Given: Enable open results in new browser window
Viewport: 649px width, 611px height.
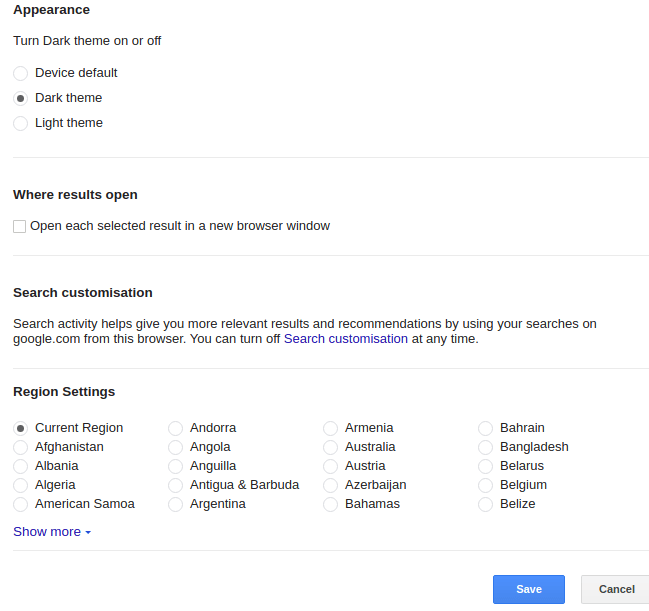Looking at the screenshot, I should (19, 227).
